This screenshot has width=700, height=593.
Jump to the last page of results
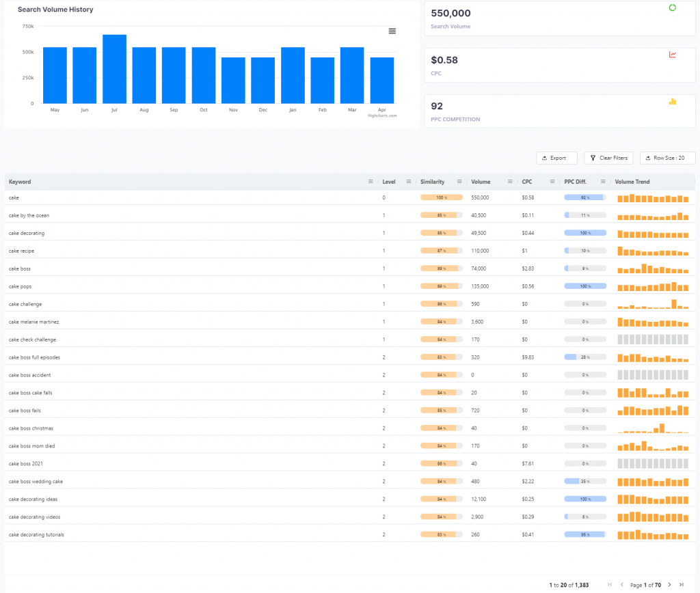pyautogui.click(x=682, y=585)
